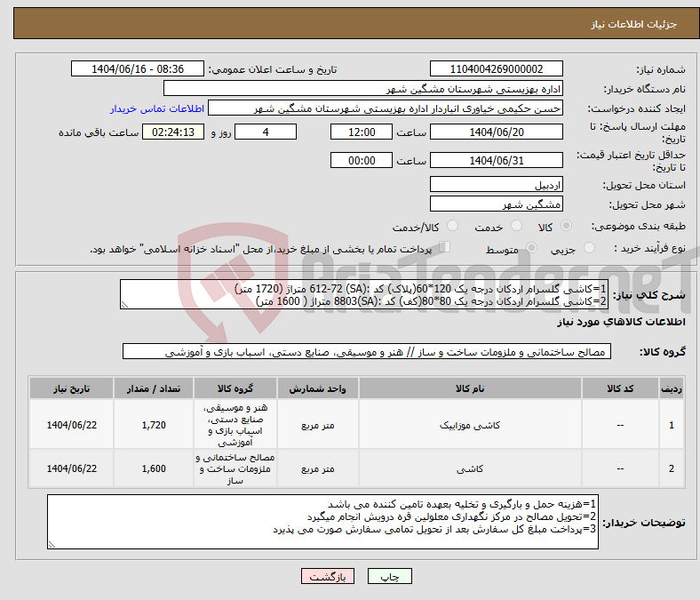Click the buyer notes text area
Image resolution: width=700 pixels, height=600 pixels.
tap(322, 522)
